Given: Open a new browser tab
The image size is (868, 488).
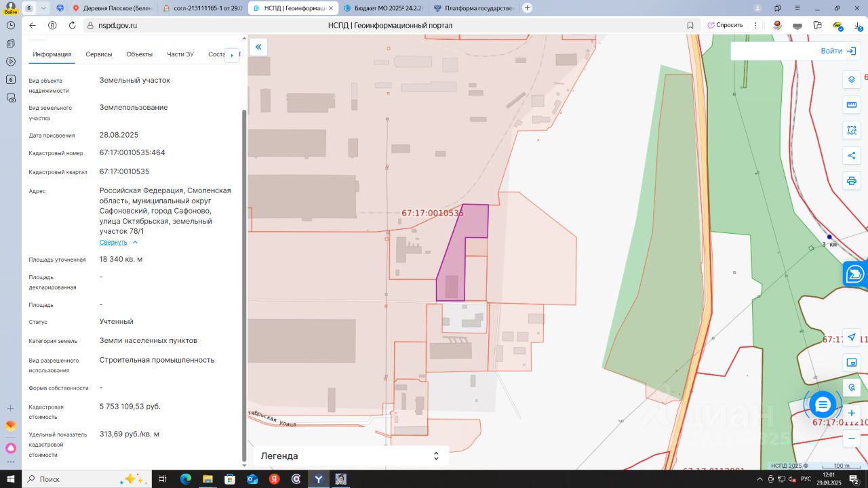Looking at the screenshot, I should click(527, 8).
